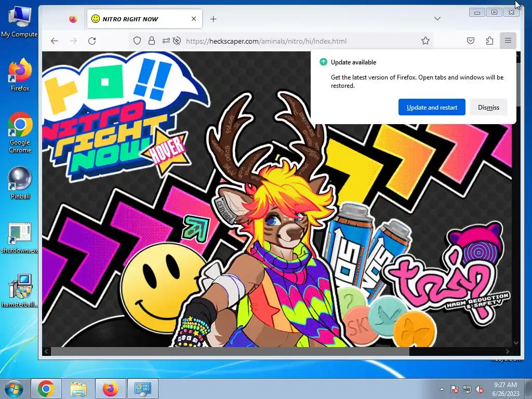Click the autoplay blocked icon
The height and width of the screenshot is (399, 532).
coord(177,41)
